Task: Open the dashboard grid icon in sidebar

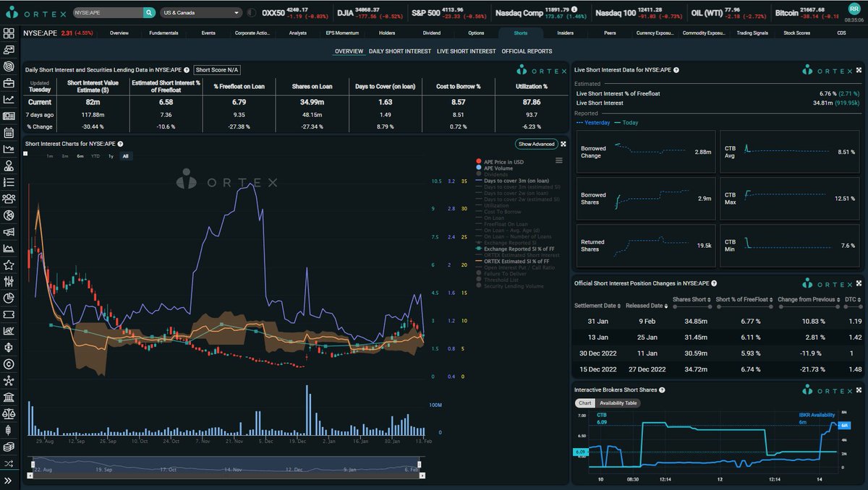Action: click(x=9, y=33)
